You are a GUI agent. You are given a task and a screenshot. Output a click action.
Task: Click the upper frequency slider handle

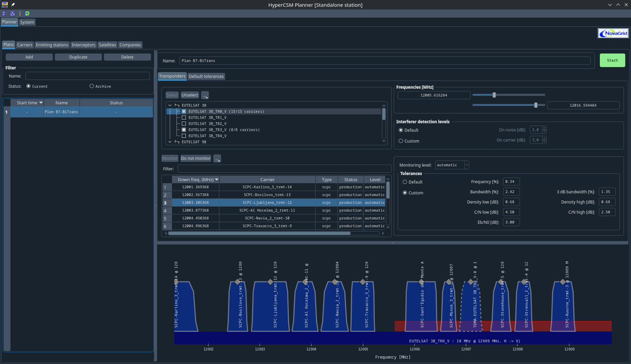[x=536, y=105]
